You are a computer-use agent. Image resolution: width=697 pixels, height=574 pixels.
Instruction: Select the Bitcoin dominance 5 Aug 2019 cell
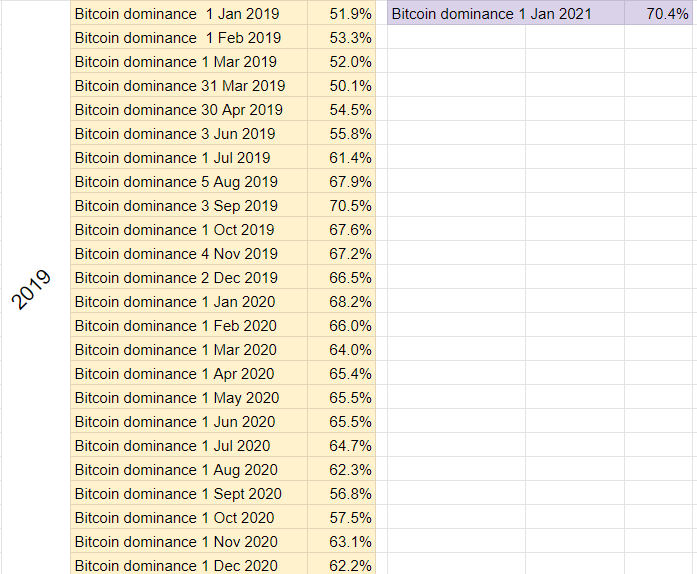point(189,181)
